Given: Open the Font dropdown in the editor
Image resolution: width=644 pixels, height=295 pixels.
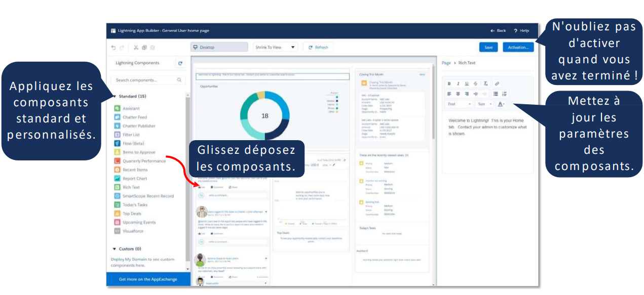Looking at the screenshot, I should coord(460,104).
